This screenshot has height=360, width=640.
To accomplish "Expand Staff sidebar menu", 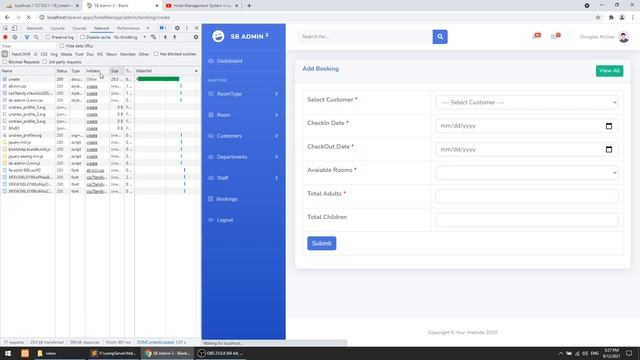I will point(243,178).
